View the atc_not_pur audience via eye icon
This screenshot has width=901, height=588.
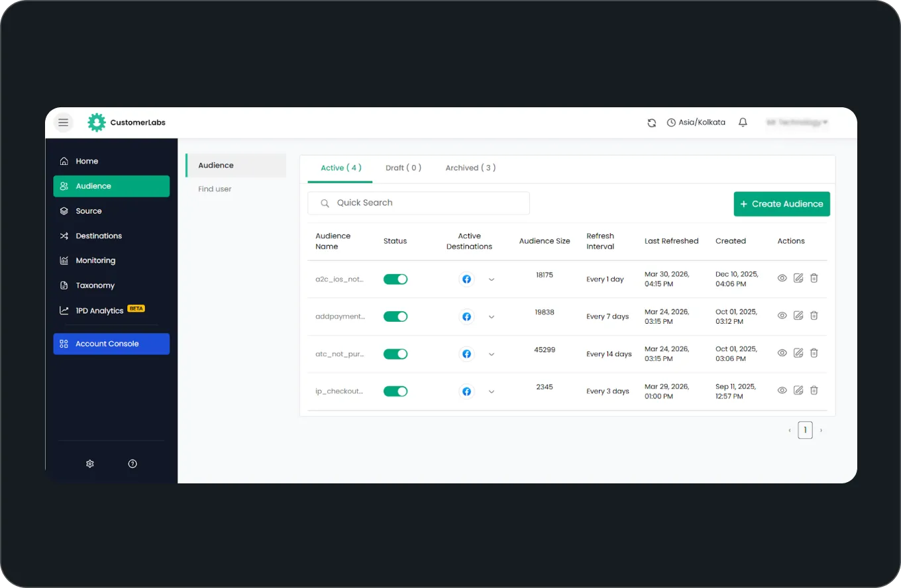782,353
